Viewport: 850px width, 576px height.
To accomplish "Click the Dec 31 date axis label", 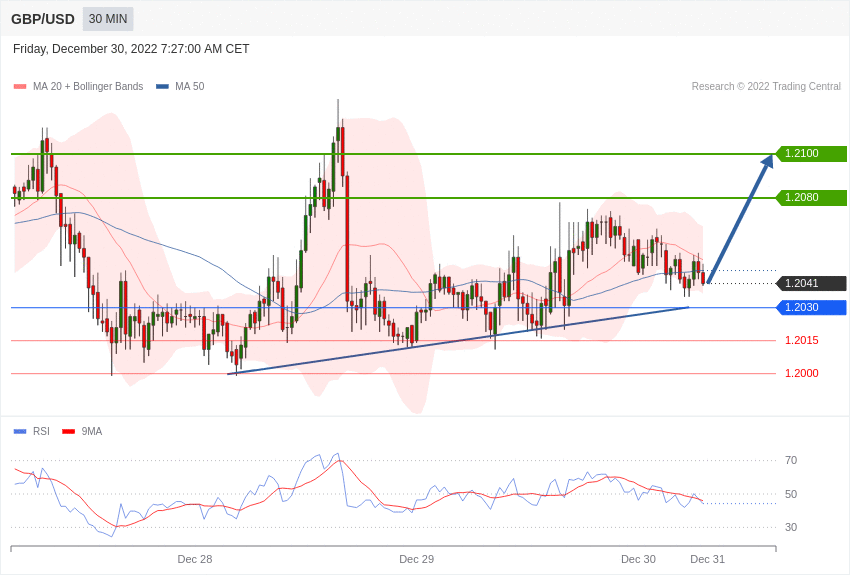I will coord(707,559).
